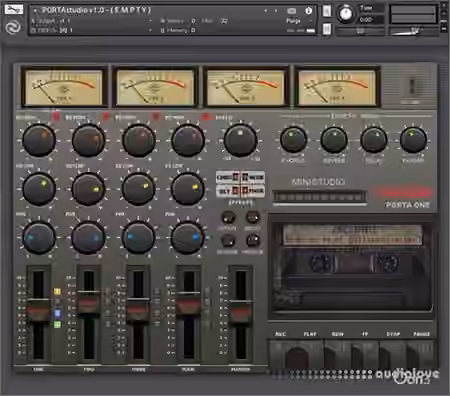Click channel one's yellow EQ low knob
This screenshot has height=396, width=450.
tap(39, 189)
